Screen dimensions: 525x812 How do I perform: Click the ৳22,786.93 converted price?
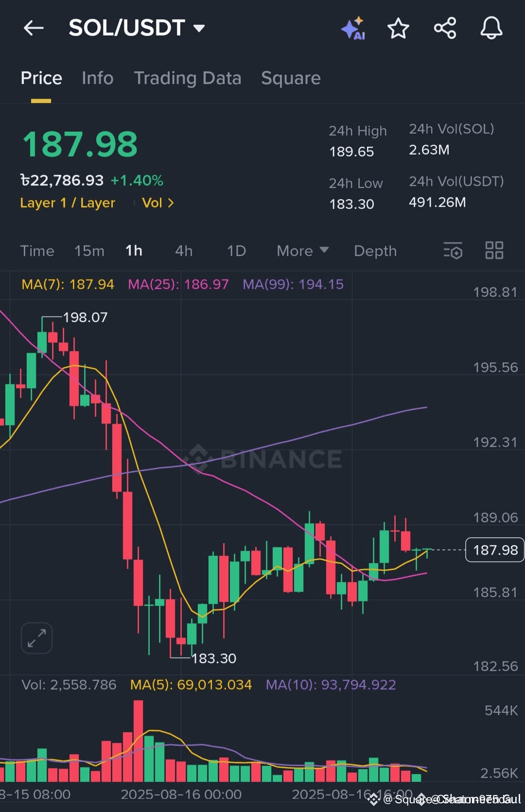click(x=62, y=180)
